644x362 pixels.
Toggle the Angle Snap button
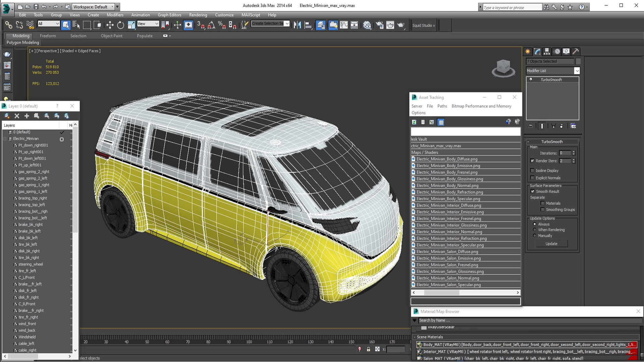[x=211, y=25]
